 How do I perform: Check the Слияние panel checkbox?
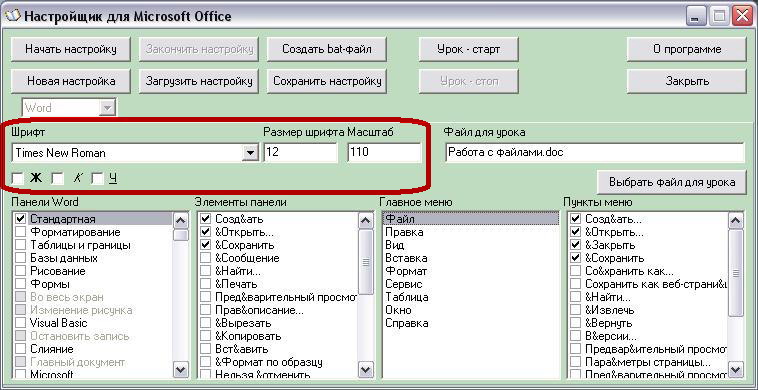point(20,349)
